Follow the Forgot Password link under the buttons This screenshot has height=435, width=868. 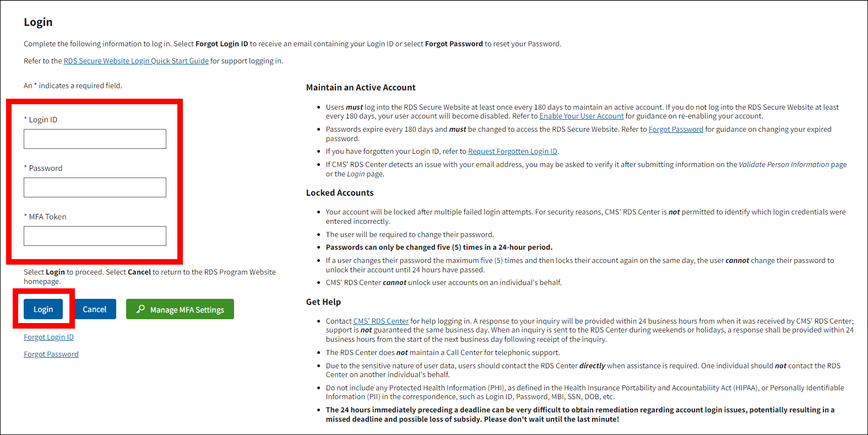tap(51, 355)
